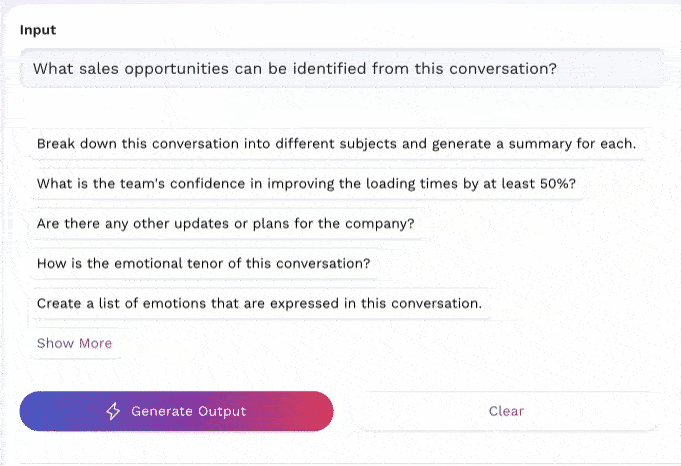Click the 'How is the emotional tenor' prompt
Viewport: 681px width, 466px height.
[x=203, y=264]
